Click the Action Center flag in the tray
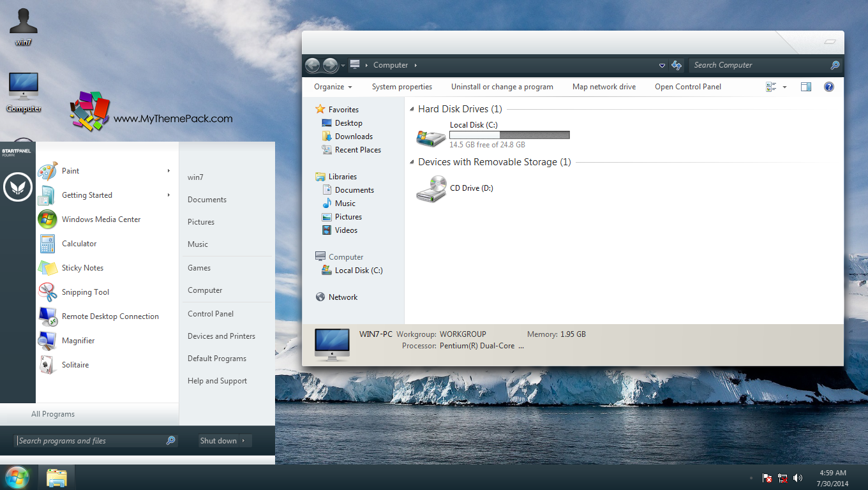The height and width of the screenshot is (490, 868). [768, 478]
